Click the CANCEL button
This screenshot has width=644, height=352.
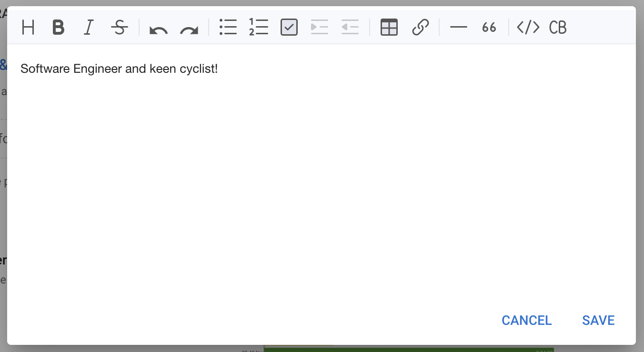526,321
